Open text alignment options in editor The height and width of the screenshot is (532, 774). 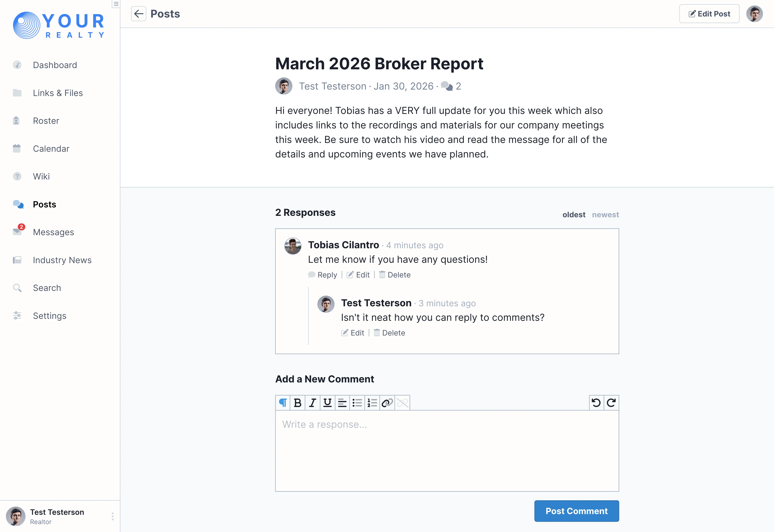(x=342, y=403)
